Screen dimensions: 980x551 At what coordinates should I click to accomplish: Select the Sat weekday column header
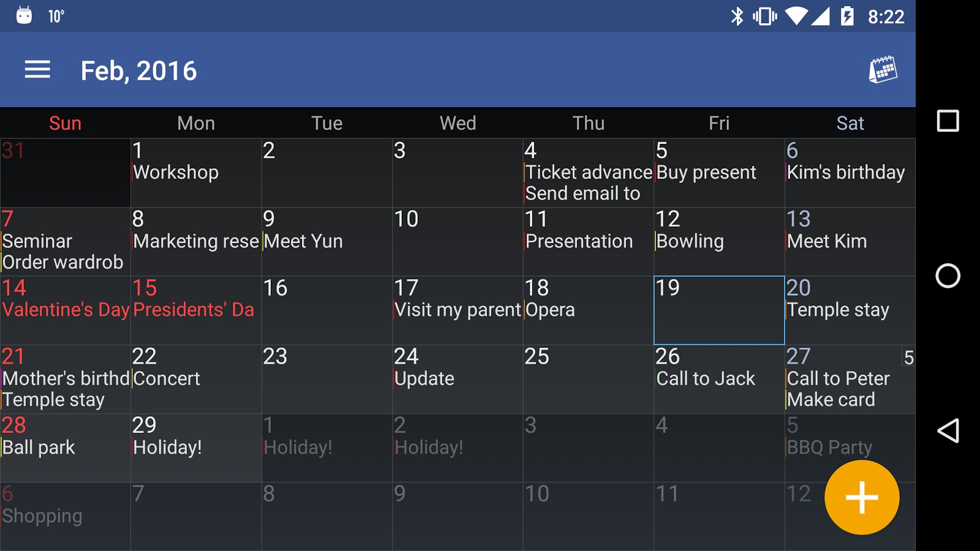click(x=850, y=123)
